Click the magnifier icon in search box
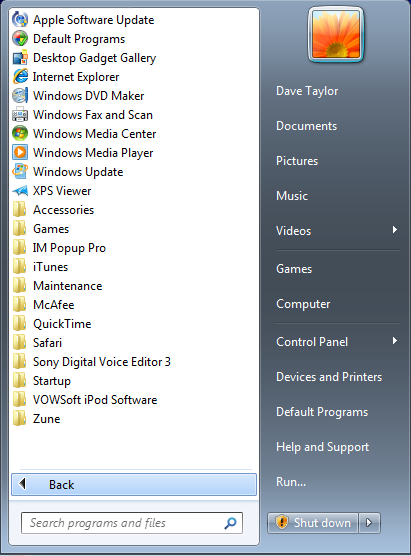The image size is (411, 556). [x=231, y=523]
